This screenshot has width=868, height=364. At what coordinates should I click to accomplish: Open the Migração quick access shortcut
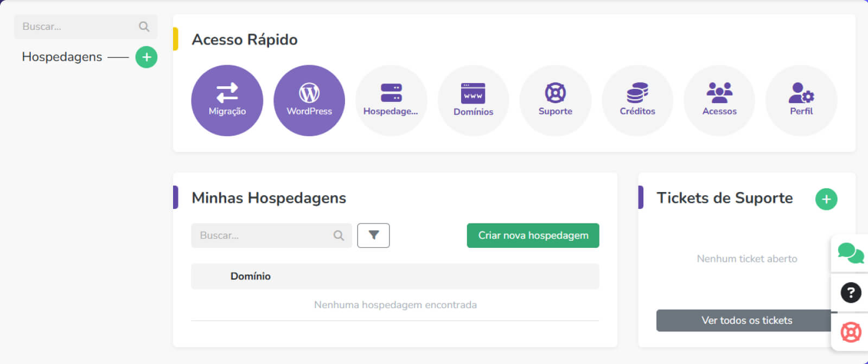(x=227, y=100)
